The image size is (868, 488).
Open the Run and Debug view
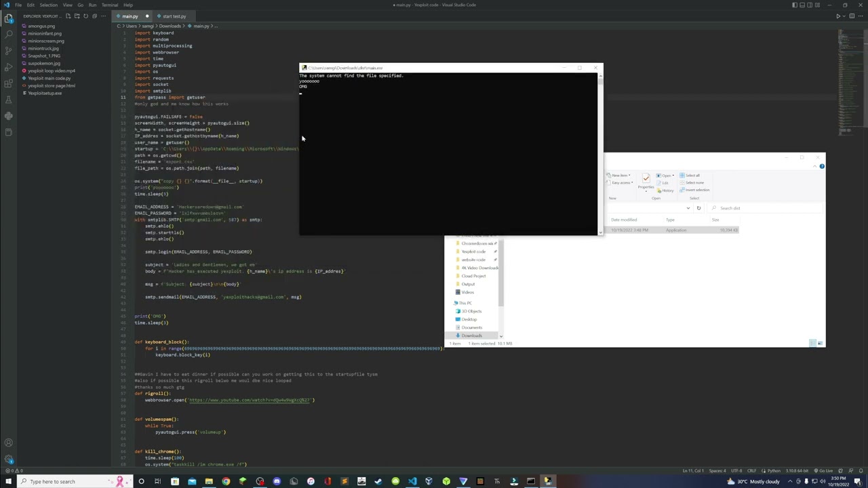[x=9, y=67]
